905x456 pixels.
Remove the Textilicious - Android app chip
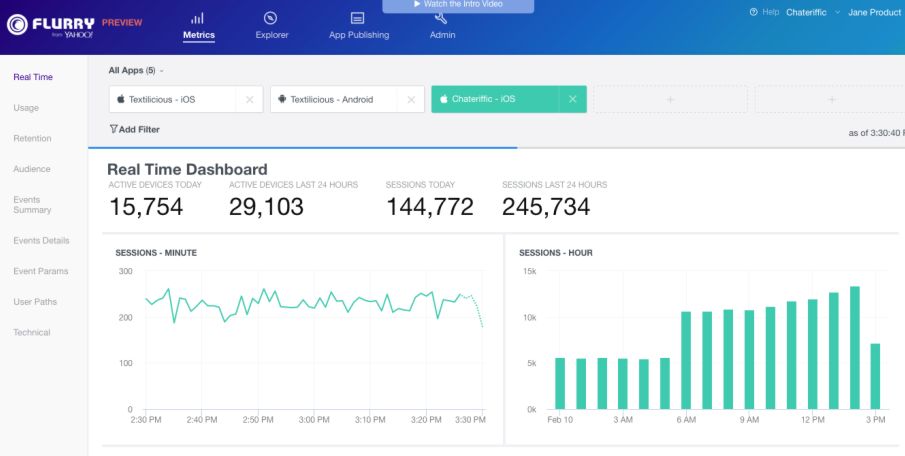[x=411, y=99]
